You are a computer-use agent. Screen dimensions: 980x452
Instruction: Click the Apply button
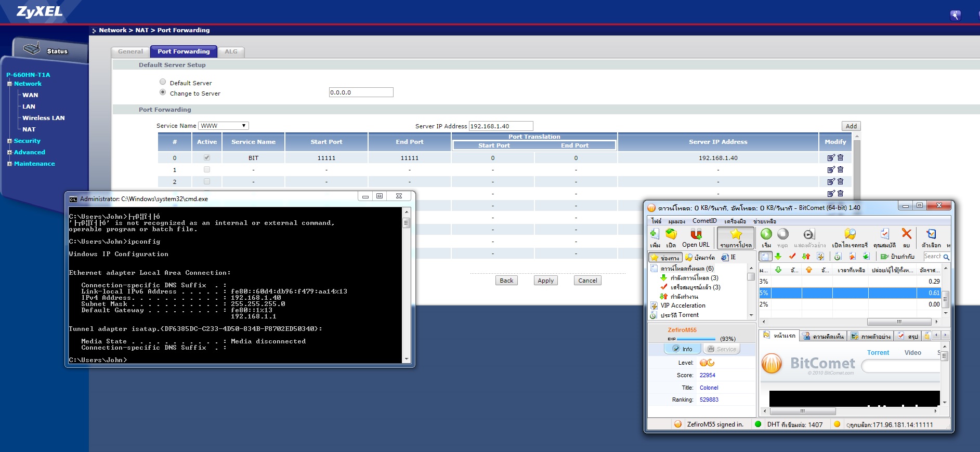546,281
